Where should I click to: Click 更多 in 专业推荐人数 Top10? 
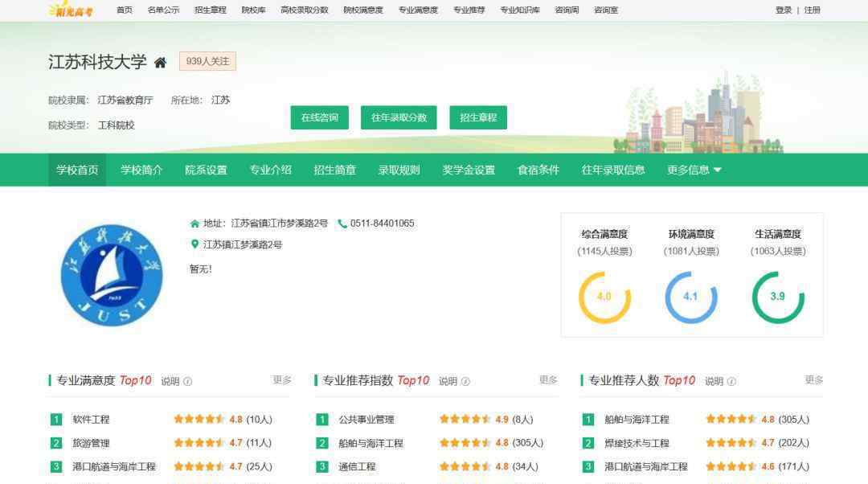click(x=813, y=380)
